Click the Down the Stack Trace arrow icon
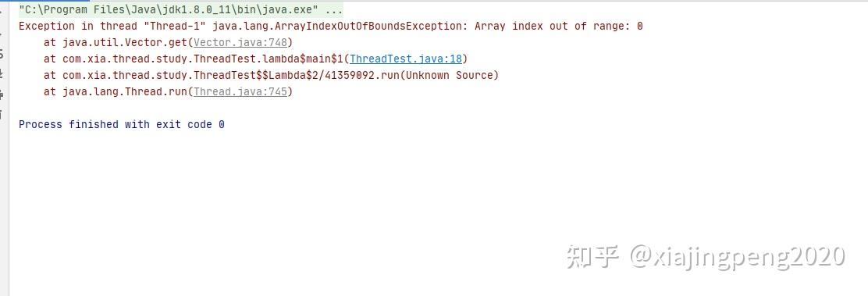This screenshot has height=296, width=868. pos(2,31)
